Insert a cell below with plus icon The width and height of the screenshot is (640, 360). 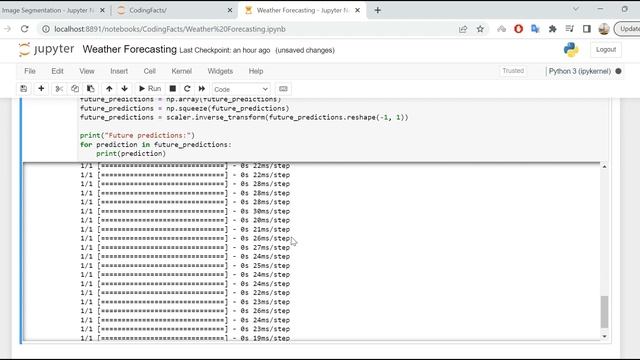click(41, 89)
